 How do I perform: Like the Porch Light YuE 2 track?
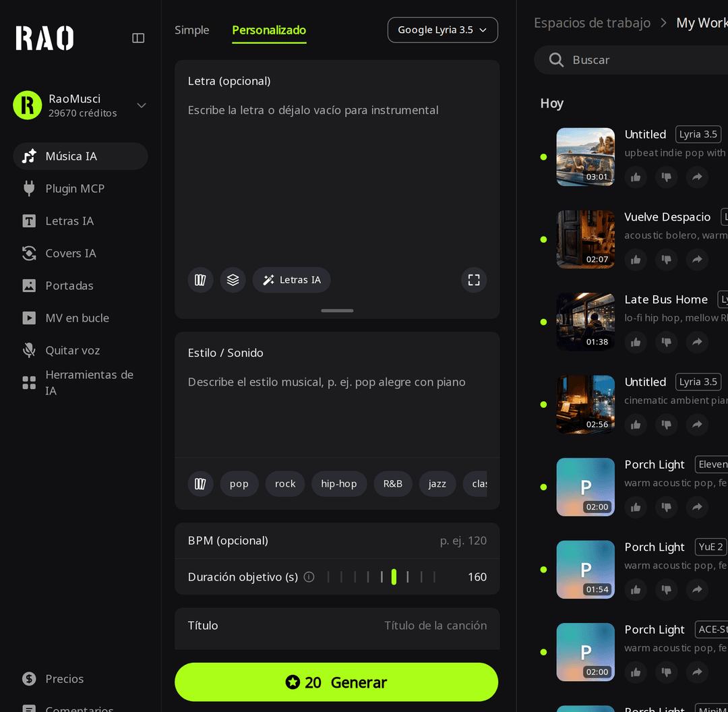636,590
